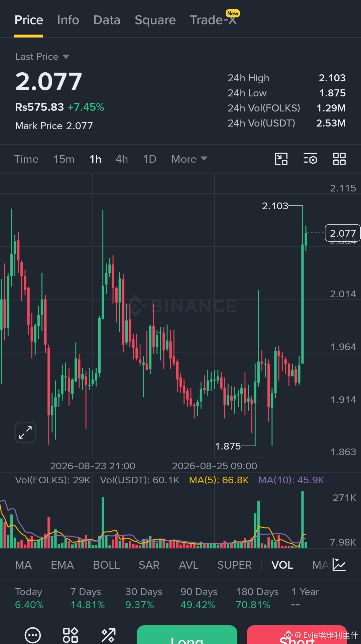The width and height of the screenshot is (361, 644).
Task: Switch to the Price tab
Action: [29, 20]
